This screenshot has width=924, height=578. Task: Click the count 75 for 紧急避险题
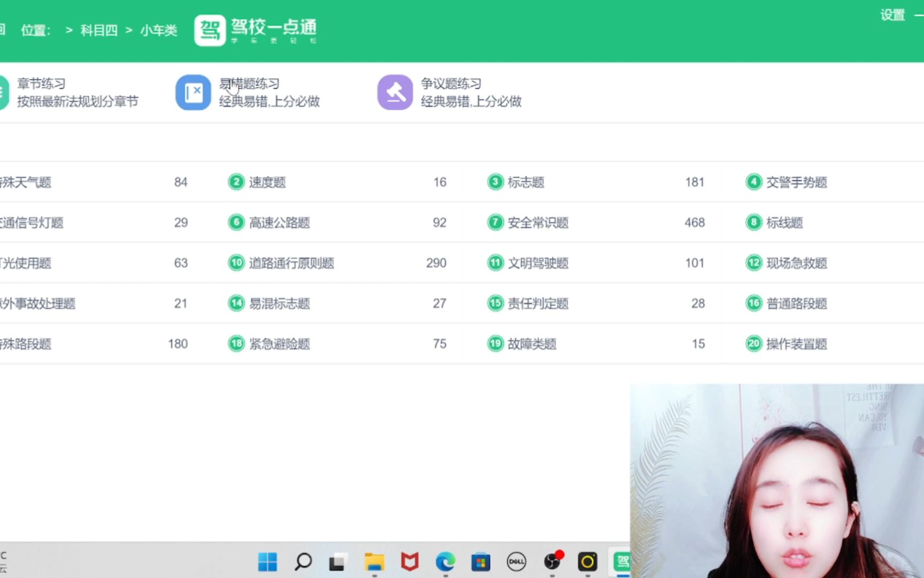click(x=440, y=344)
